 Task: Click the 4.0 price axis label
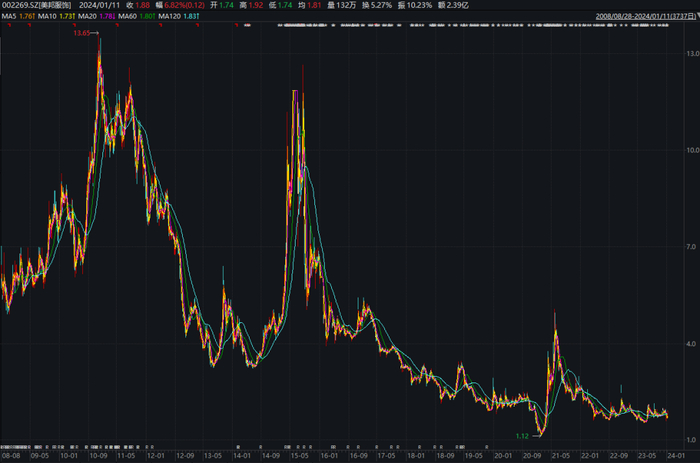(691, 344)
